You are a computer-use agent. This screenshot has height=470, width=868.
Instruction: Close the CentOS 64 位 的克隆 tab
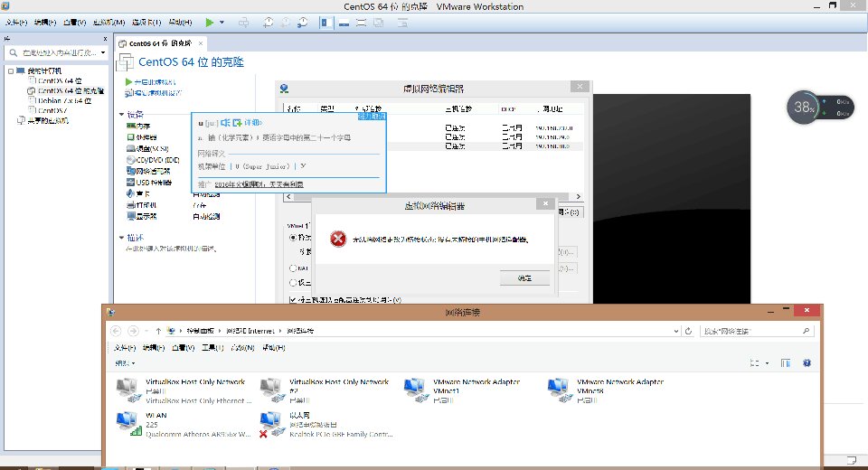pos(201,43)
